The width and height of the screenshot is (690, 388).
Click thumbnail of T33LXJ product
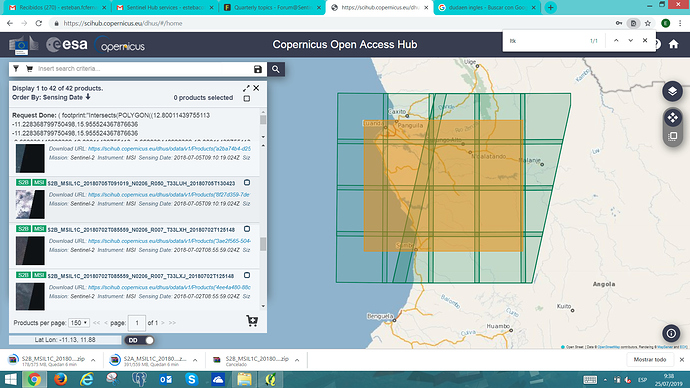click(x=30, y=296)
